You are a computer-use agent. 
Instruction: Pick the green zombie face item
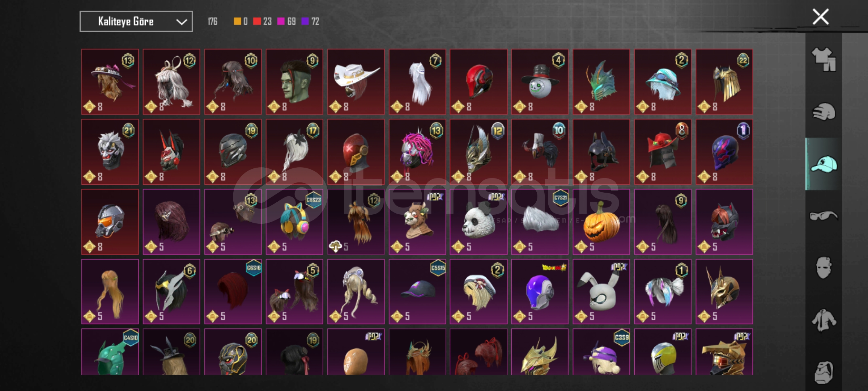click(294, 82)
